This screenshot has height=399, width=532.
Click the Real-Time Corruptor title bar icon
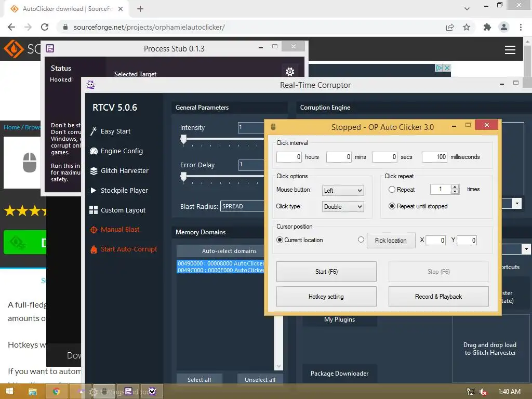click(90, 85)
